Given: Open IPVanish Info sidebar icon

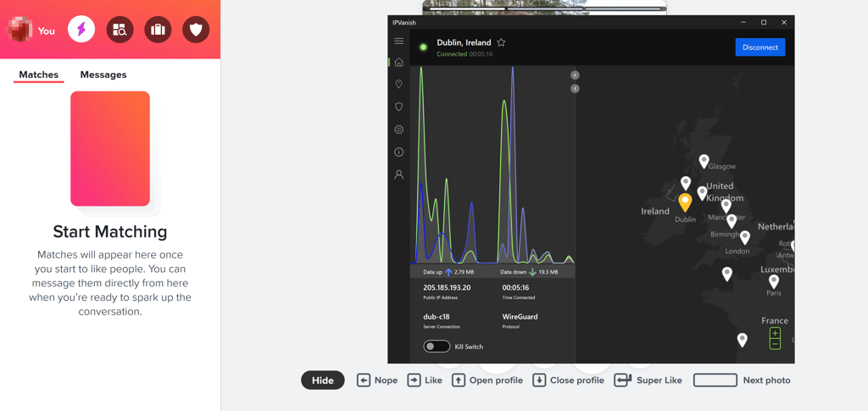Looking at the screenshot, I should point(398,153).
